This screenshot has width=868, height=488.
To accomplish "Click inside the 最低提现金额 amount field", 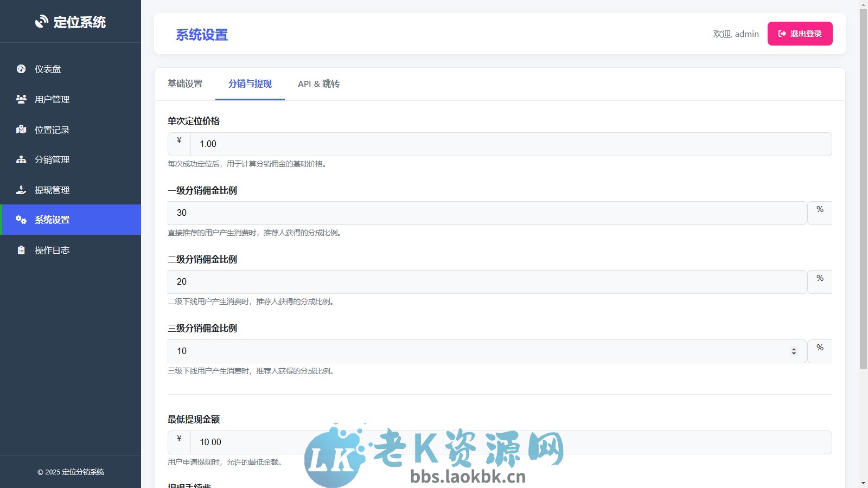I will point(380,442).
